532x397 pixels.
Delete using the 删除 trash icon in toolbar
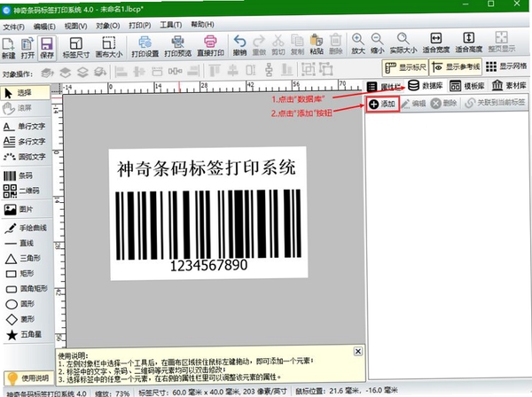click(x=335, y=44)
